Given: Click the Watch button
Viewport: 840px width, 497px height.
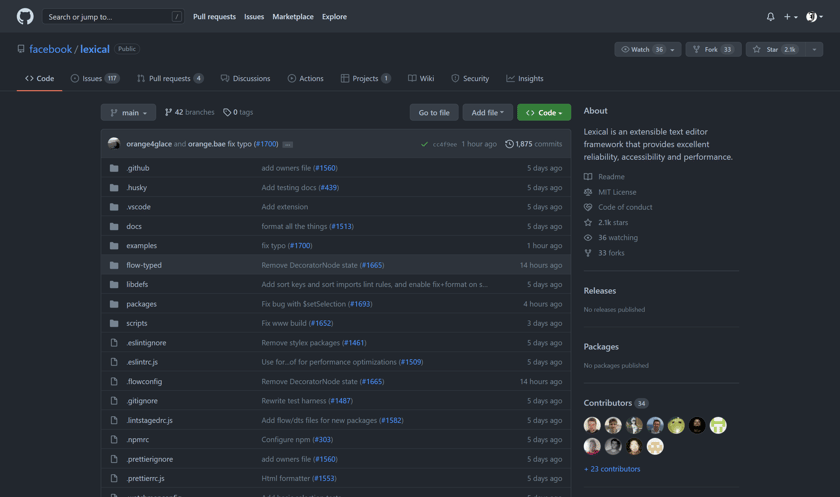Looking at the screenshot, I should point(642,49).
